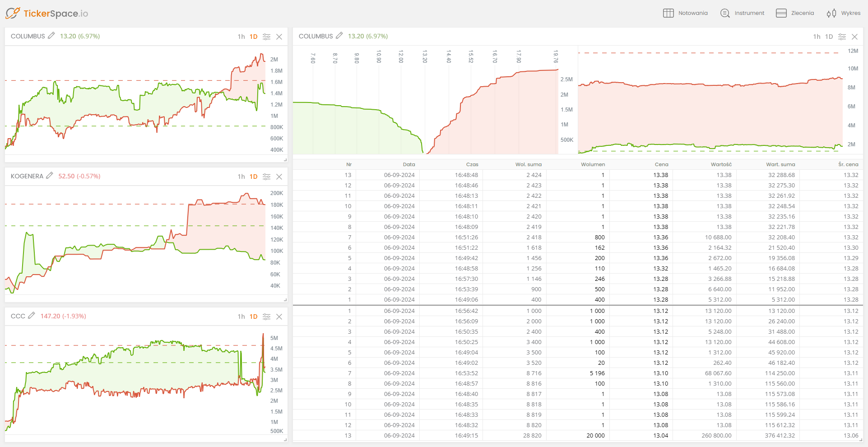Click the Wol. suma column header
868x447 pixels.
coord(529,164)
